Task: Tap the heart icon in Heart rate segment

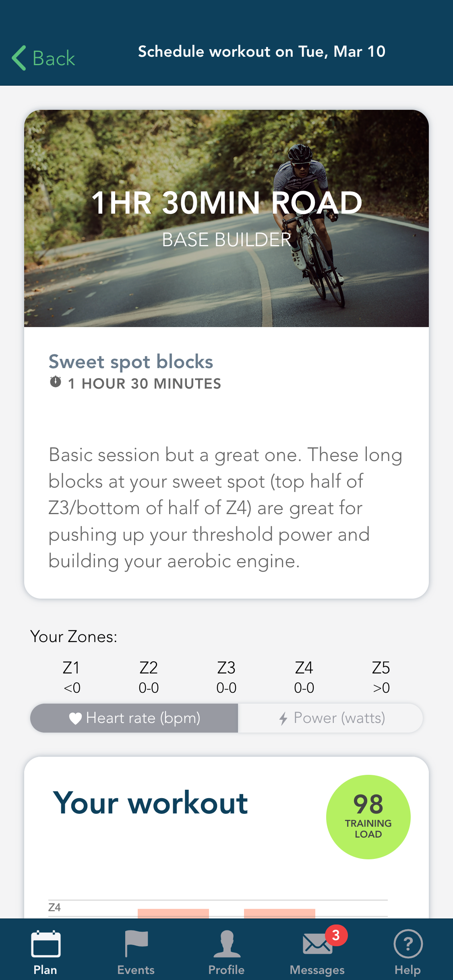Action: point(76,718)
